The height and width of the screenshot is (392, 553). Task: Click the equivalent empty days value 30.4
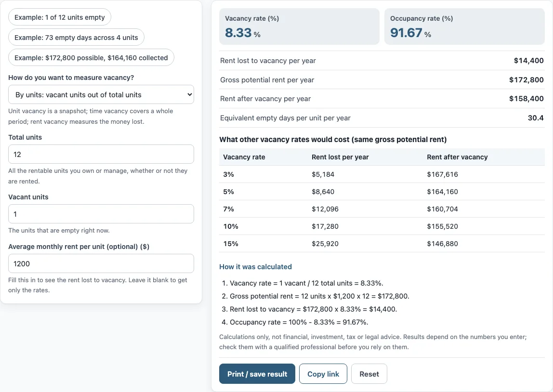point(536,118)
